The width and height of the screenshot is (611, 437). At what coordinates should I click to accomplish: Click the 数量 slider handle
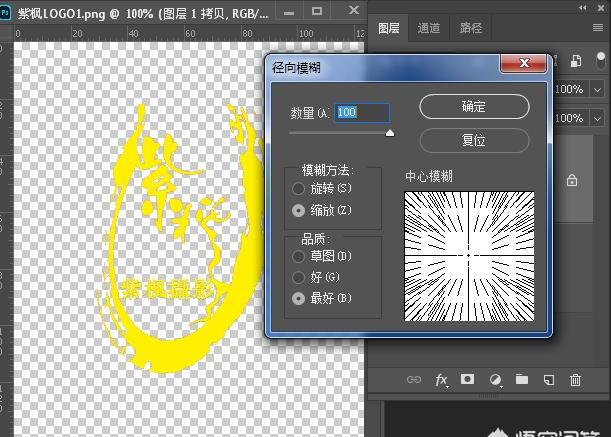[390, 132]
